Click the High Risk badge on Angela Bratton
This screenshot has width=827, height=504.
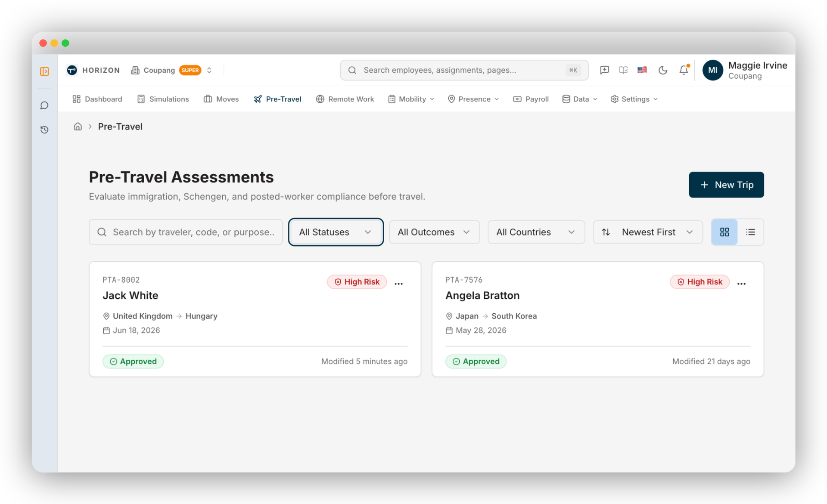[x=700, y=282]
